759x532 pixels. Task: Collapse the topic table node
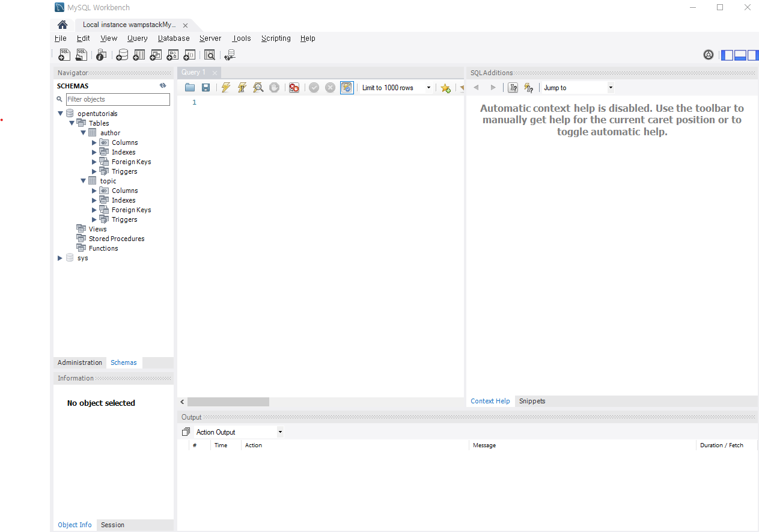click(x=84, y=181)
